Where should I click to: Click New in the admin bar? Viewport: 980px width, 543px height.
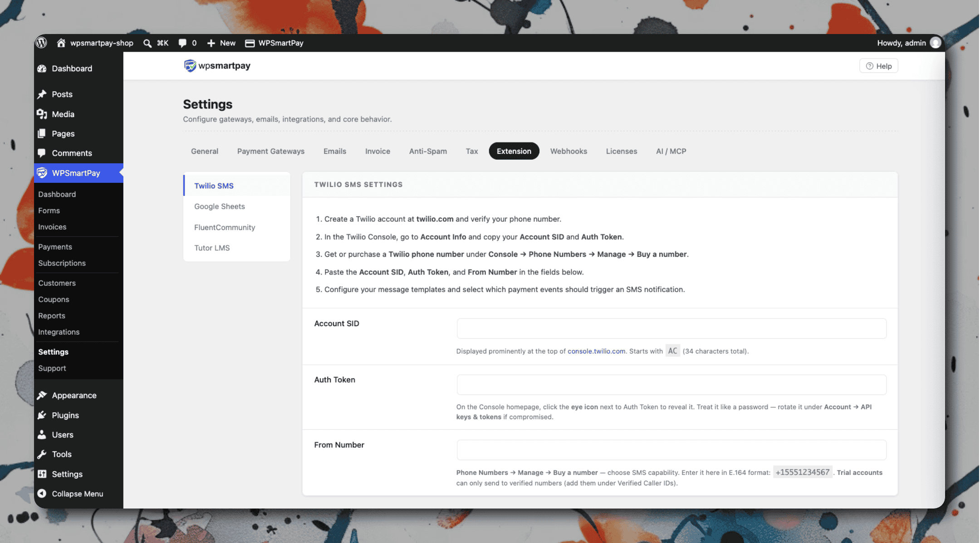coord(228,43)
